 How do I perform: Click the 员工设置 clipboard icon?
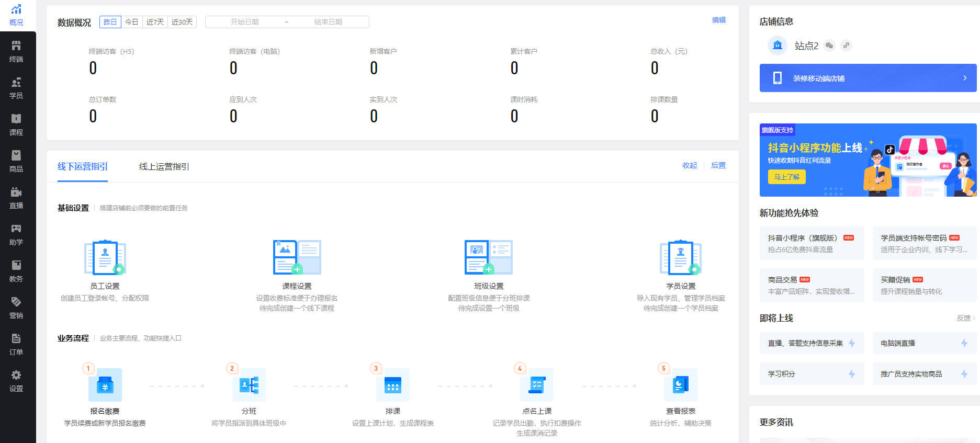(x=105, y=257)
